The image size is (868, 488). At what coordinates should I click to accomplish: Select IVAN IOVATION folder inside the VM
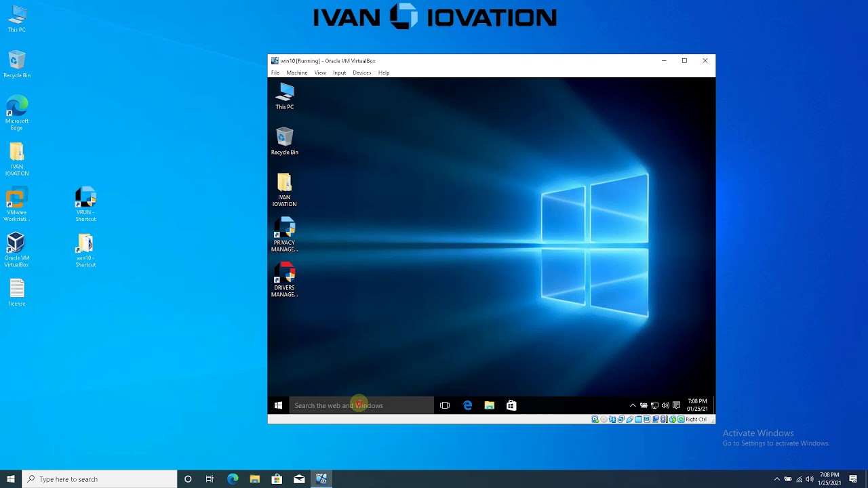285,190
